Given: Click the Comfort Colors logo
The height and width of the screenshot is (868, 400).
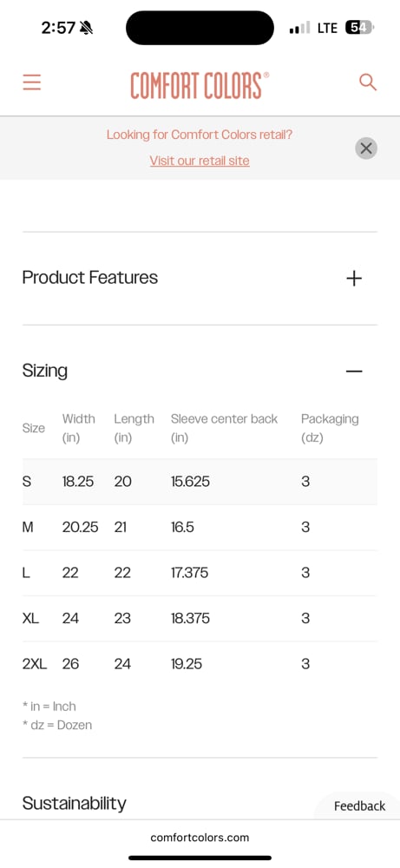Looking at the screenshot, I should (200, 85).
